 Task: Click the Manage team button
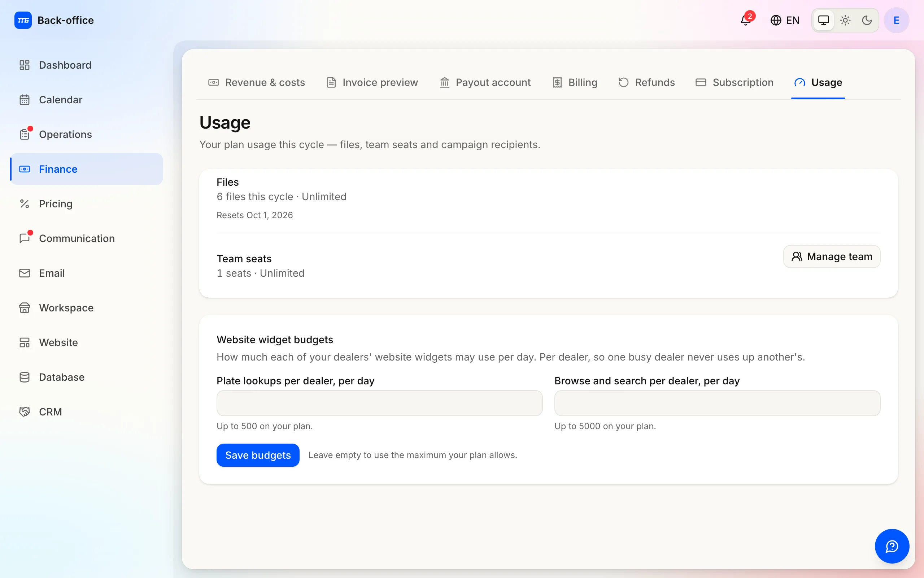click(832, 256)
